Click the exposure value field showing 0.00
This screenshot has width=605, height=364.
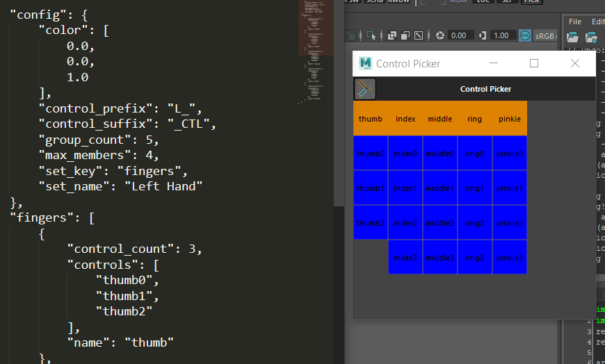pyautogui.click(x=459, y=35)
